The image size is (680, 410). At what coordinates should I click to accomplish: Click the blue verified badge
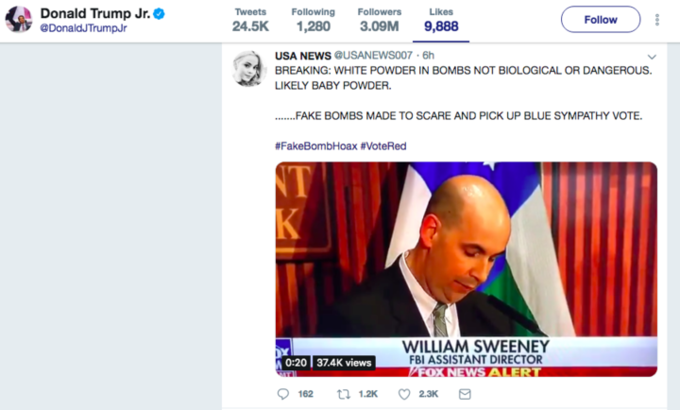159,14
